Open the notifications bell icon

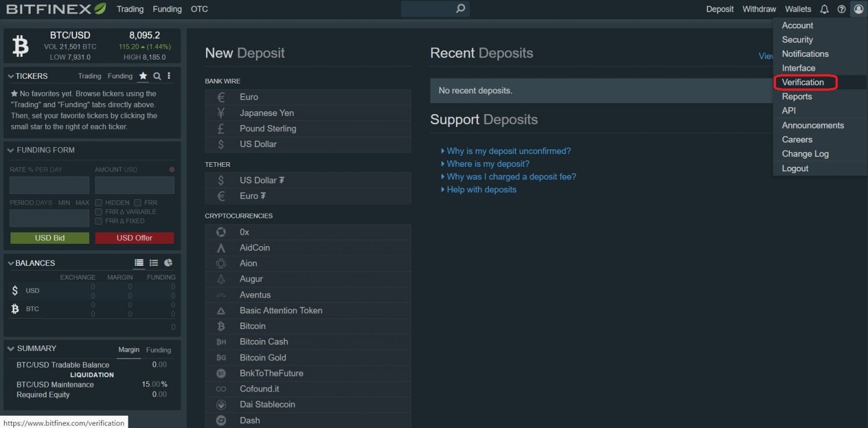tap(825, 9)
